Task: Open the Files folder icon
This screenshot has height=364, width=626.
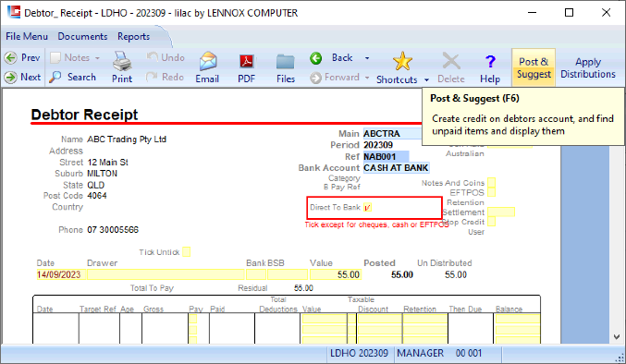Action: pyautogui.click(x=286, y=62)
